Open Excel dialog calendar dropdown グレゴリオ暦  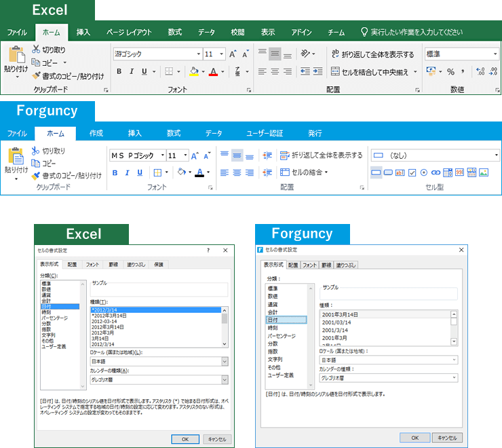225,379
